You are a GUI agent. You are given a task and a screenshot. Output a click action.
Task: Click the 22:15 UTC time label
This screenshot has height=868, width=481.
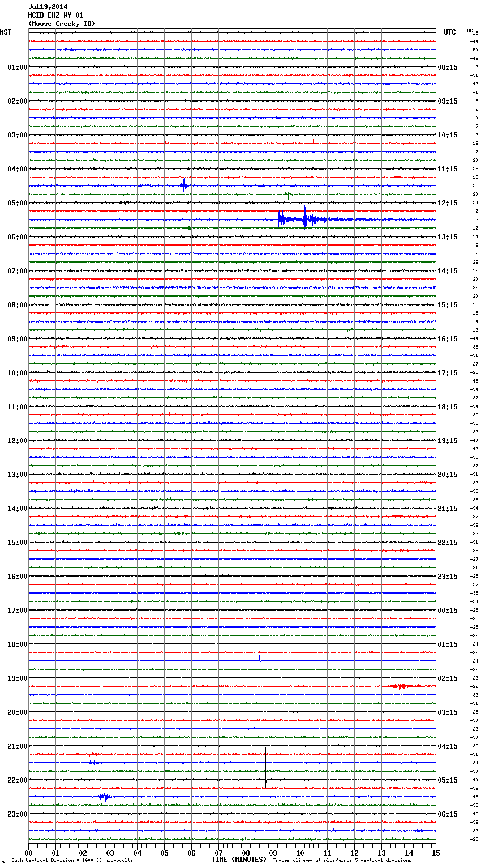pyautogui.click(x=448, y=543)
